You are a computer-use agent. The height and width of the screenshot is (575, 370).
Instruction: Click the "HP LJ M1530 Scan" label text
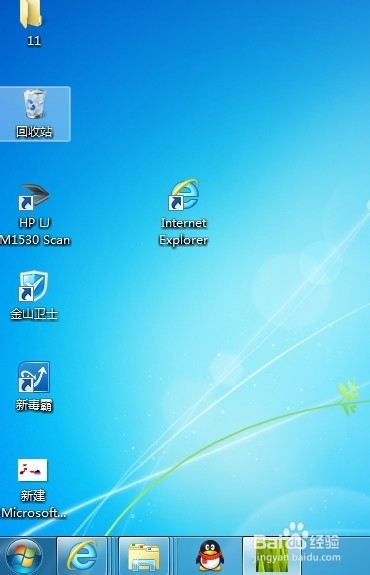[x=35, y=231]
